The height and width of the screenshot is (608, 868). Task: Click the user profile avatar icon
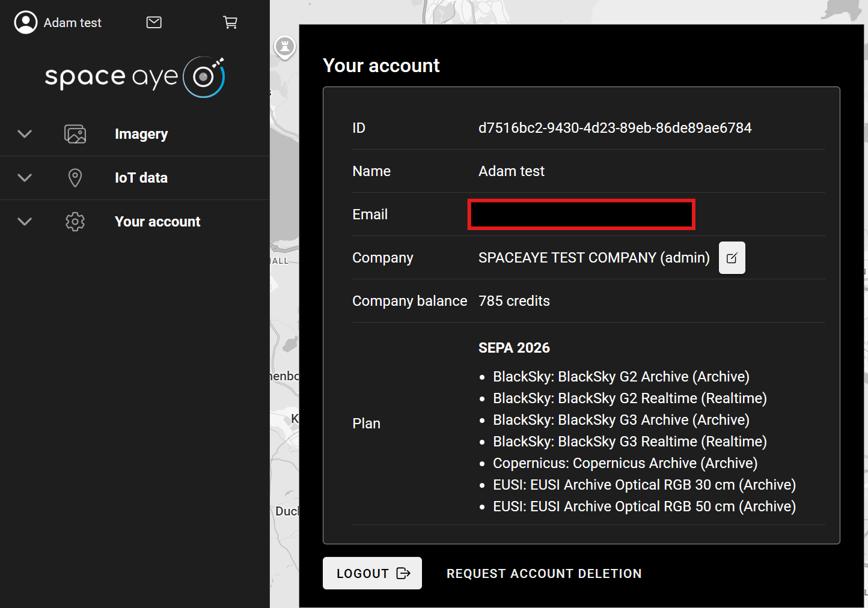(x=26, y=22)
